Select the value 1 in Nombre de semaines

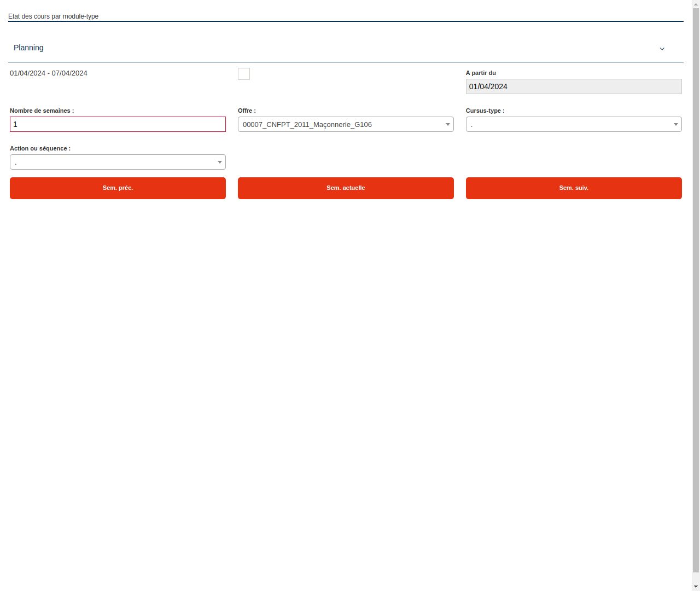coord(15,124)
